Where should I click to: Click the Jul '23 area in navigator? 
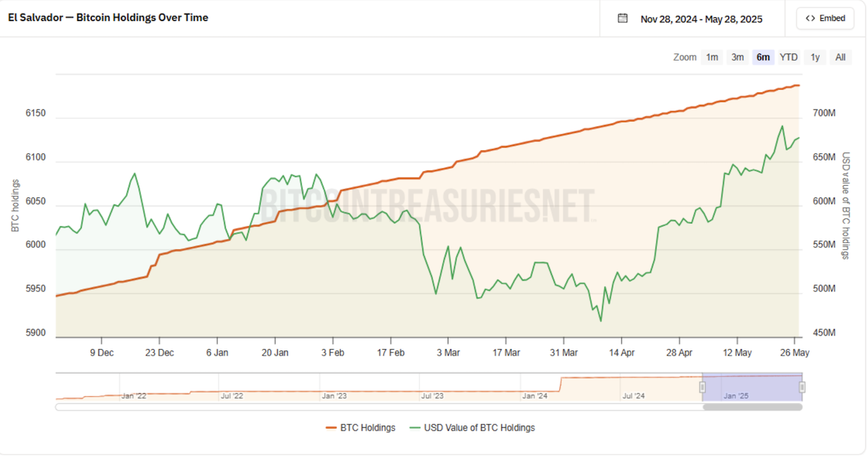(x=432, y=396)
